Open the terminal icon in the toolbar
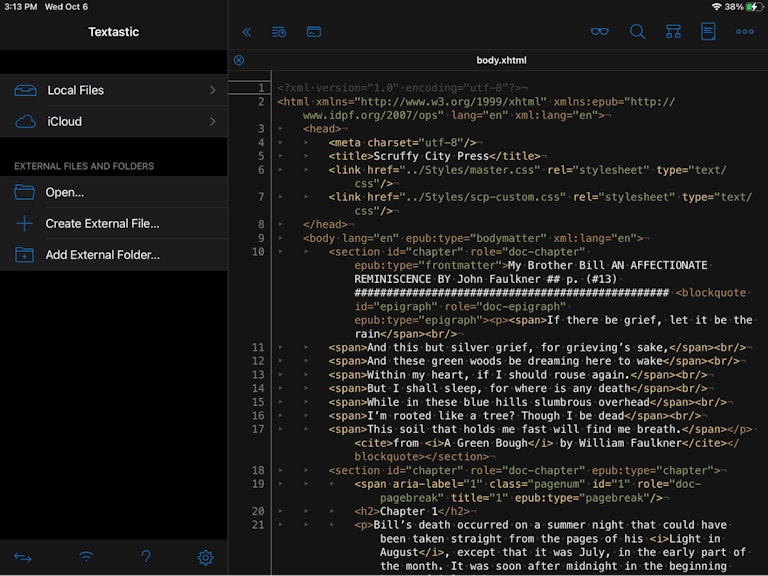The image size is (768, 576). tap(313, 32)
